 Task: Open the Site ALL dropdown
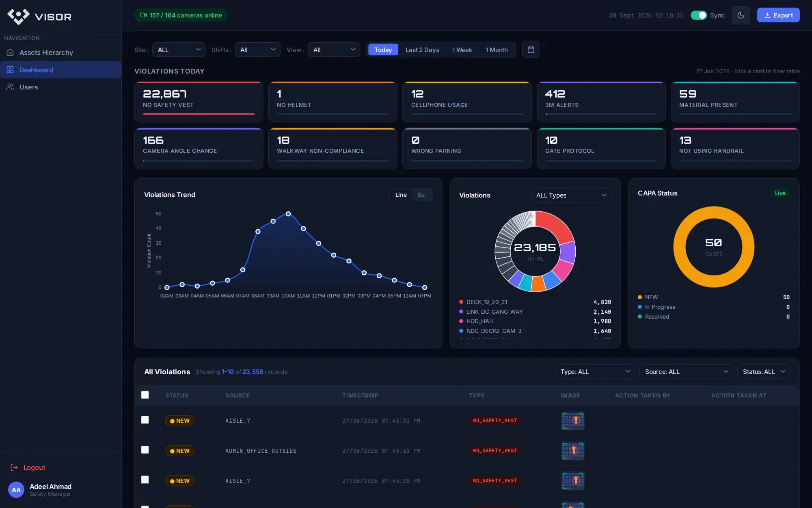pos(179,50)
